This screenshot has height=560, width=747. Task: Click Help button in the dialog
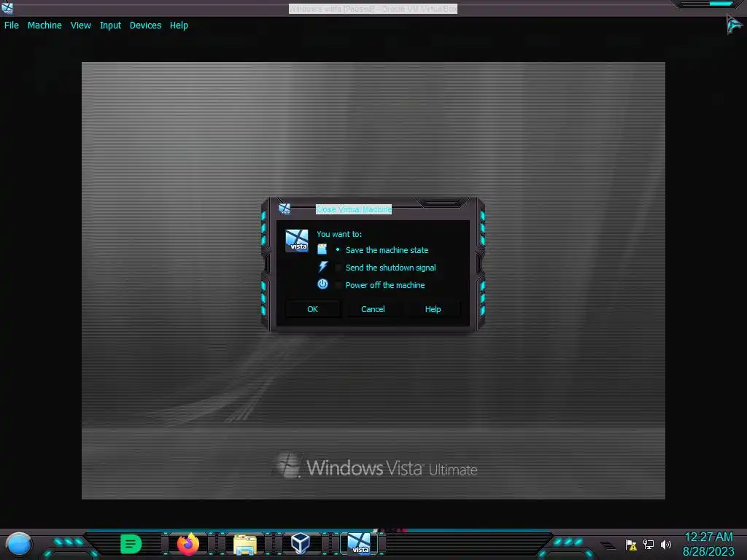433,309
